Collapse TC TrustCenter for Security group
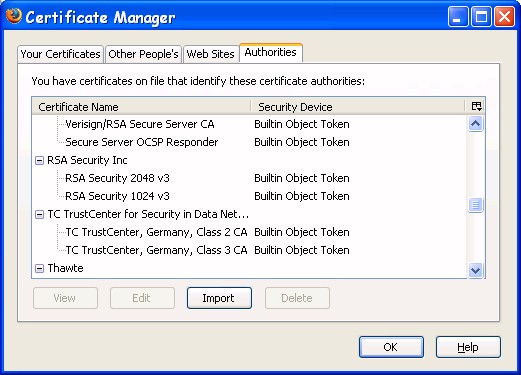 (39, 215)
